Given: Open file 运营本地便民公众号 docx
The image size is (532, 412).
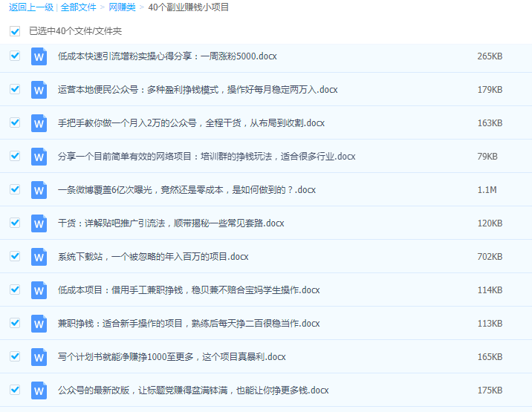Looking at the screenshot, I should [198, 90].
